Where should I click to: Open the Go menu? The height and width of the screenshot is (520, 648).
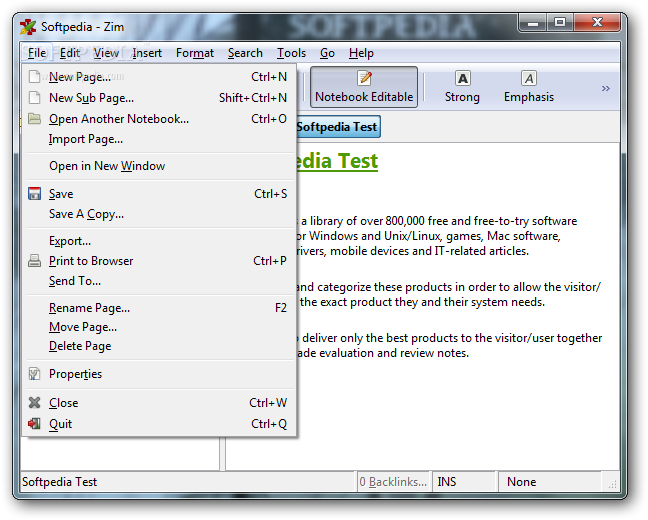coord(327,53)
